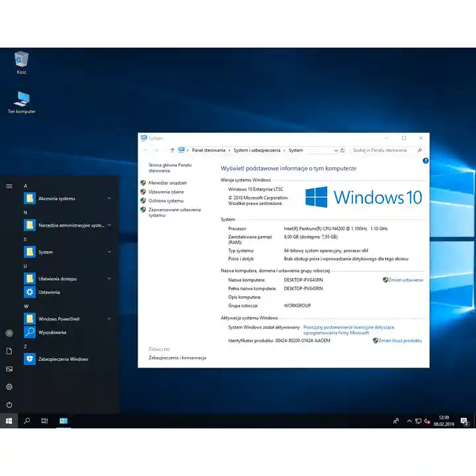Screen dimensions: 476x476
Task: Expand Windows PowerShell chevron
Action: point(109,319)
